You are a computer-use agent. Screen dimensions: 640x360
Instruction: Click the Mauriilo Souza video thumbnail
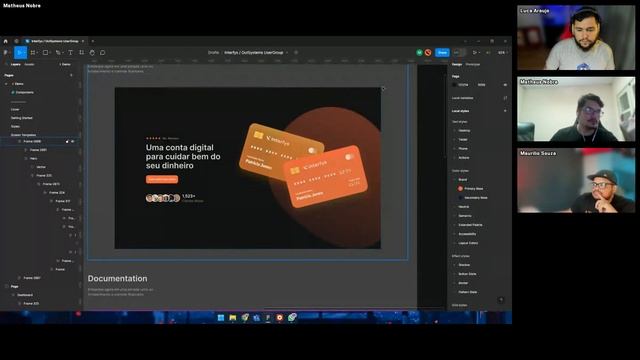576,180
